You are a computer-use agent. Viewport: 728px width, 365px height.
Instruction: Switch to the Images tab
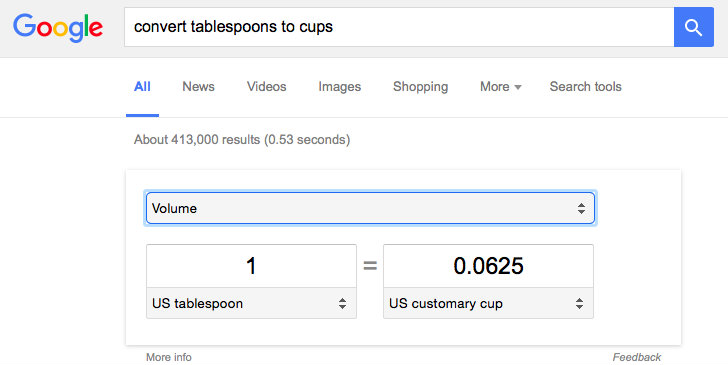[x=339, y=86]
